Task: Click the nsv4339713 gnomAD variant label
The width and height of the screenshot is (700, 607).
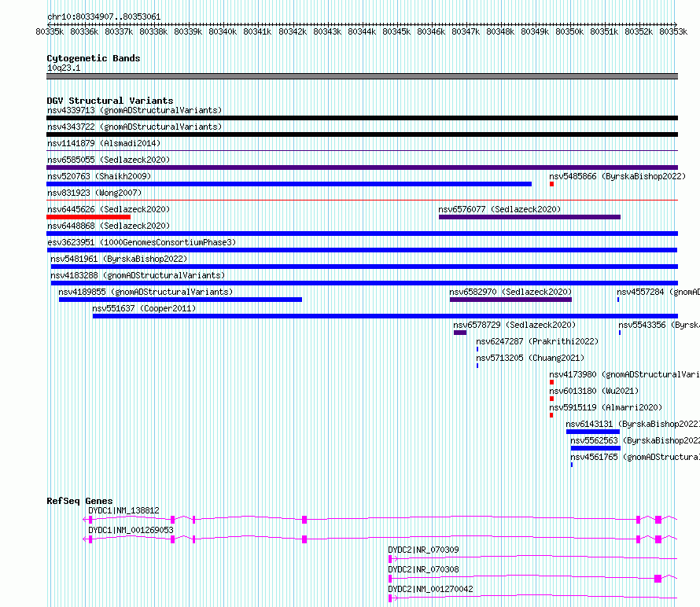Action: 134,110
